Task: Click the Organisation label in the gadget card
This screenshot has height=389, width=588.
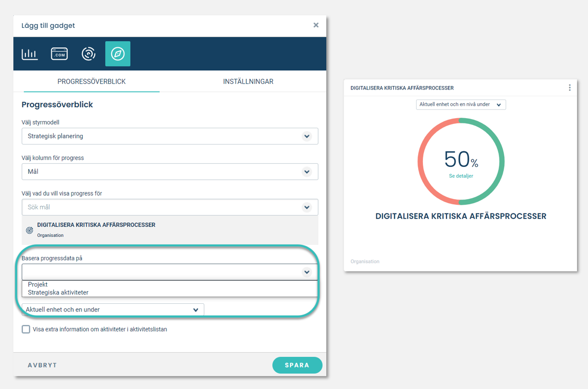Action: click(x=365, y=261)
